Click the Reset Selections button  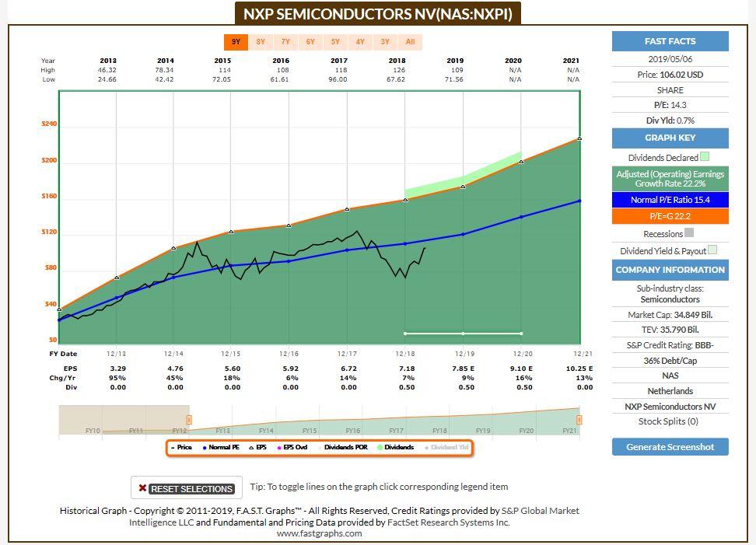pos(191,488)
